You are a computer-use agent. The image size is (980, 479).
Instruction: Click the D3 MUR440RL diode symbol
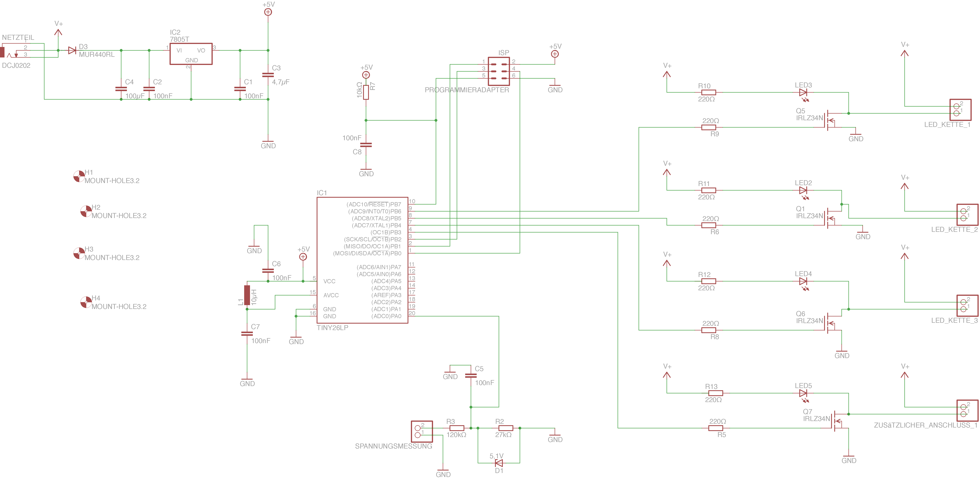click(72, 50)
